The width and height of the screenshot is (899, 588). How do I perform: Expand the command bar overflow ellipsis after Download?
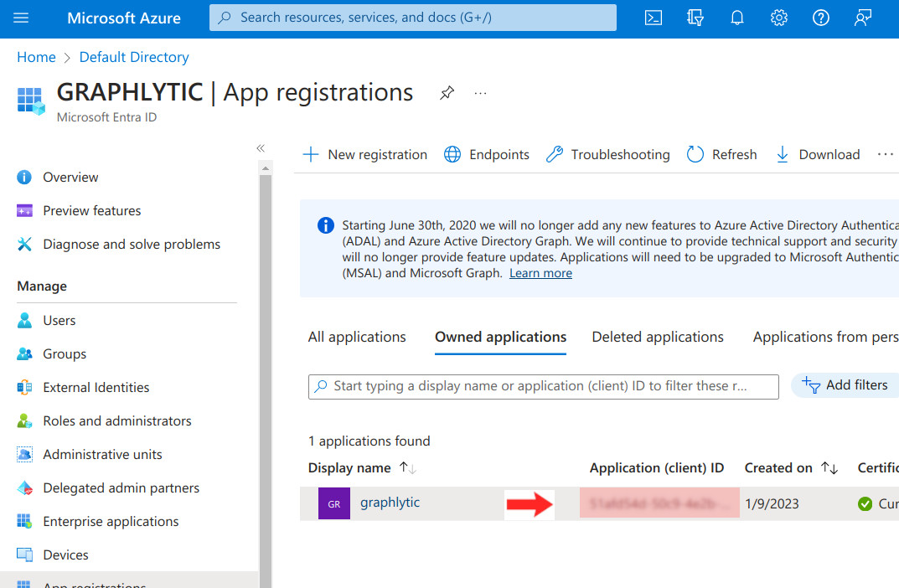pos(885,154)
